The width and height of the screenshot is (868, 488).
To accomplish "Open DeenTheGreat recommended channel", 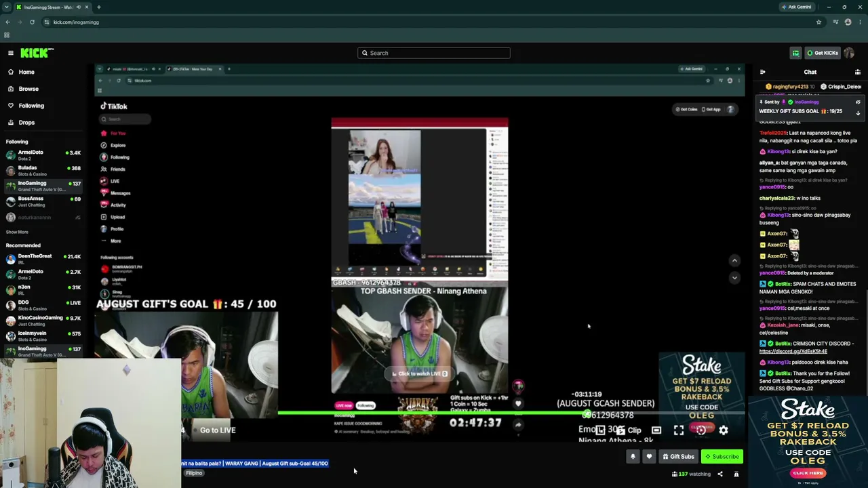I will pos(43,259).
